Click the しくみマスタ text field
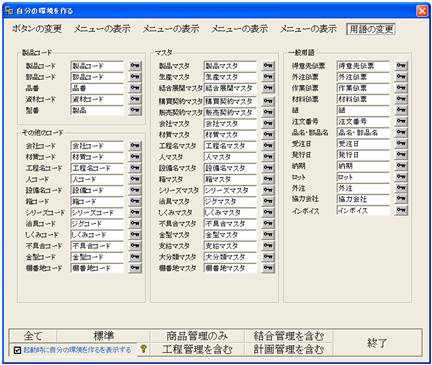Viewport: 432px width, 365px height. pos(230,212)
